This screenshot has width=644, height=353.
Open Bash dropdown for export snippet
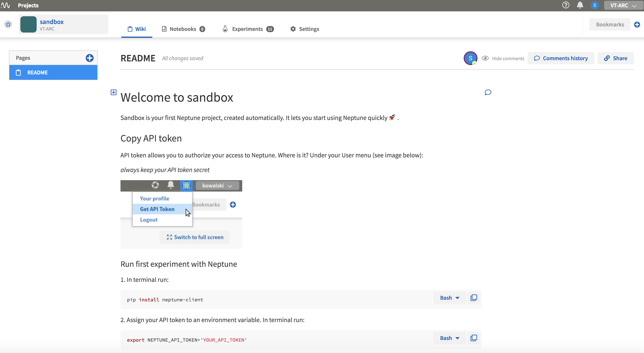449,338
